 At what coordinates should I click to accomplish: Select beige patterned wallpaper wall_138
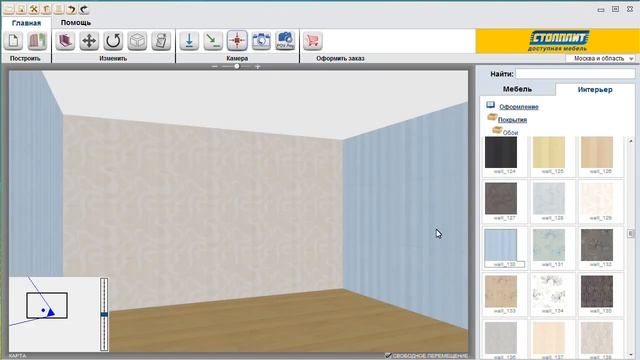[x=597, y=338]
